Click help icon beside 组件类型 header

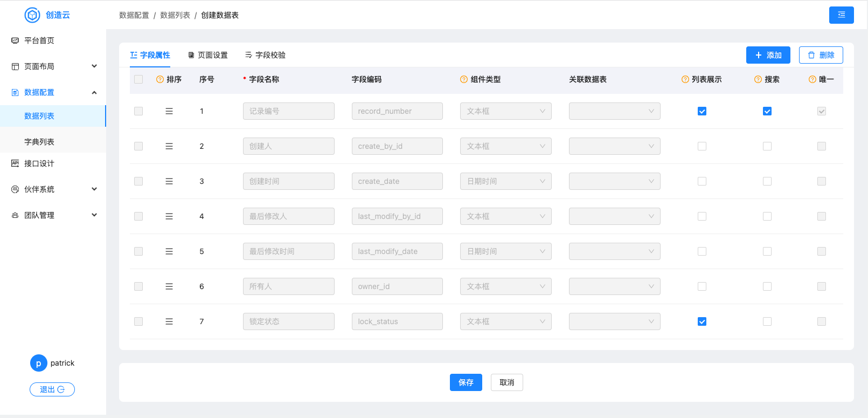tap(464, 79)
